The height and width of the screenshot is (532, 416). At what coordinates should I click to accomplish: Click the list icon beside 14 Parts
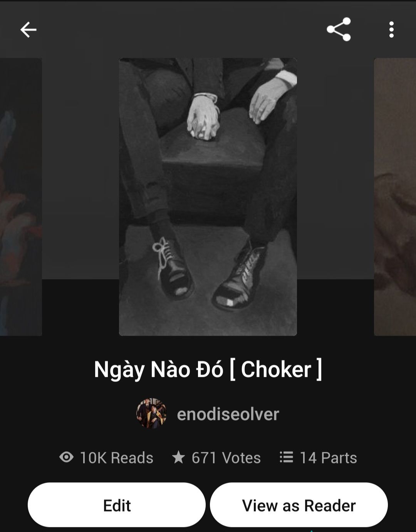(x=286, y=457)
